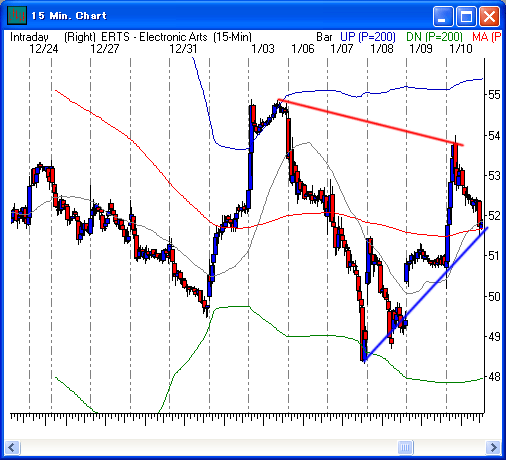Viewport: 506px width, 460px height.
Task: Click the left scroll arrow
Action: pyautogui.click(x=12, y=447)
